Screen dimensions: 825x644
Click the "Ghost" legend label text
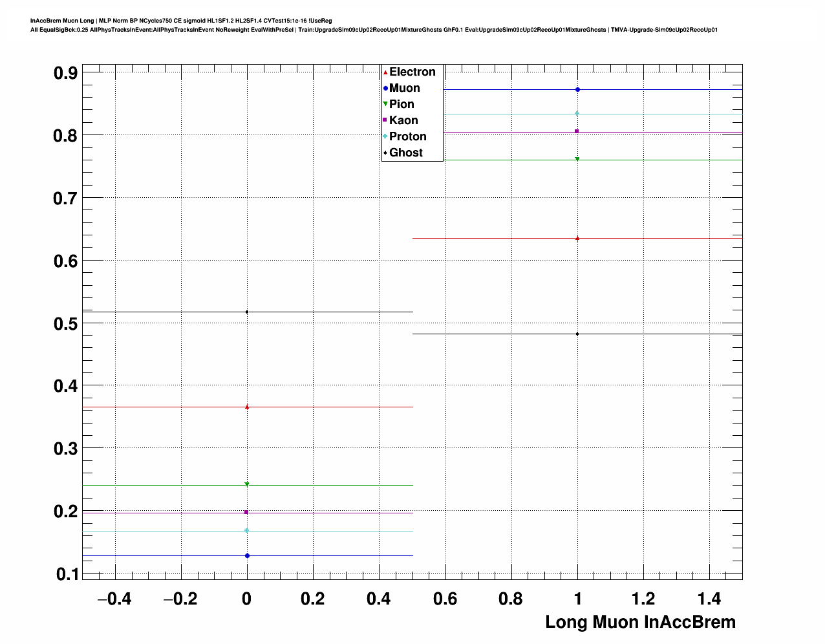coord(406,153)
